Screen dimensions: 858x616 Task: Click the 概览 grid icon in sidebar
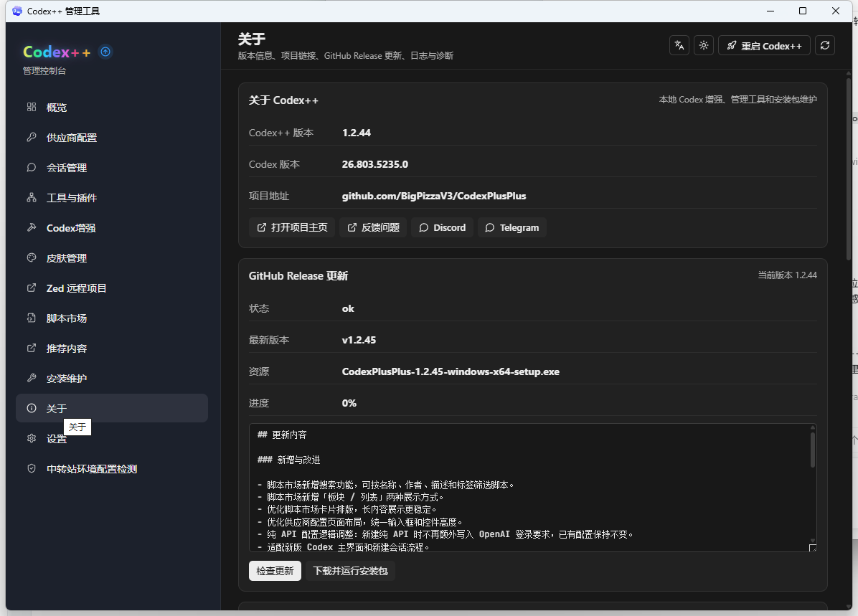(x=32, y=107)
